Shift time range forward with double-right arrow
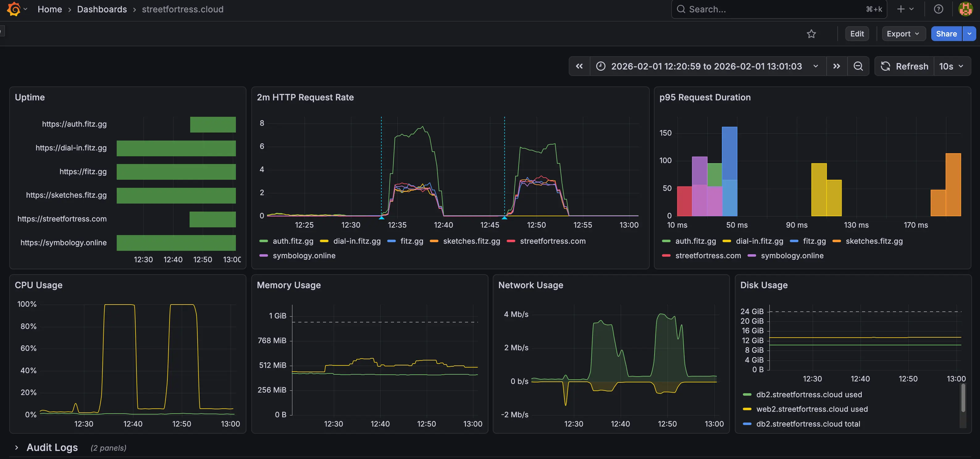 pos(836,66)
